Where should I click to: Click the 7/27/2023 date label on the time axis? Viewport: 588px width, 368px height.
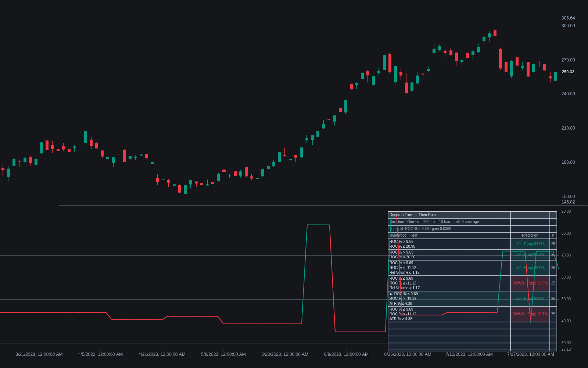coord(531,354)
